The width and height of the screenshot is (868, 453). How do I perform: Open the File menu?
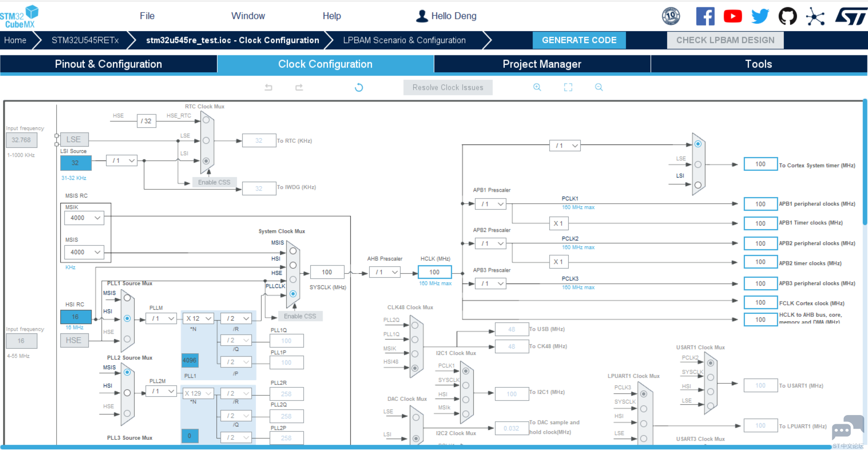click(x=147, y=16)
